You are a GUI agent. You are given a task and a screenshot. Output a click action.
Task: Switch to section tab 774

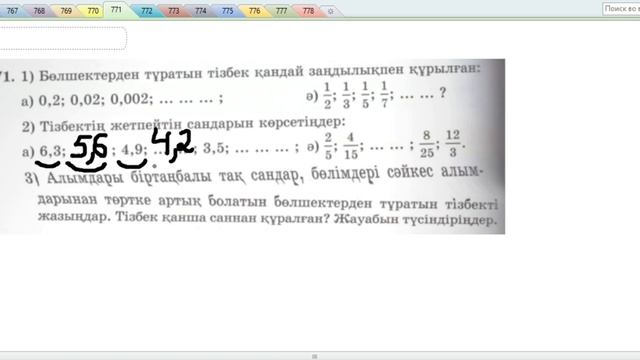pyautogui.click(x=200, y=11)
